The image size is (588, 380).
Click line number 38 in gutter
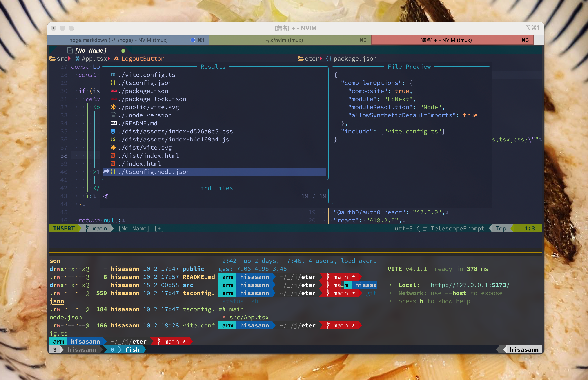(x=64, y=156)
